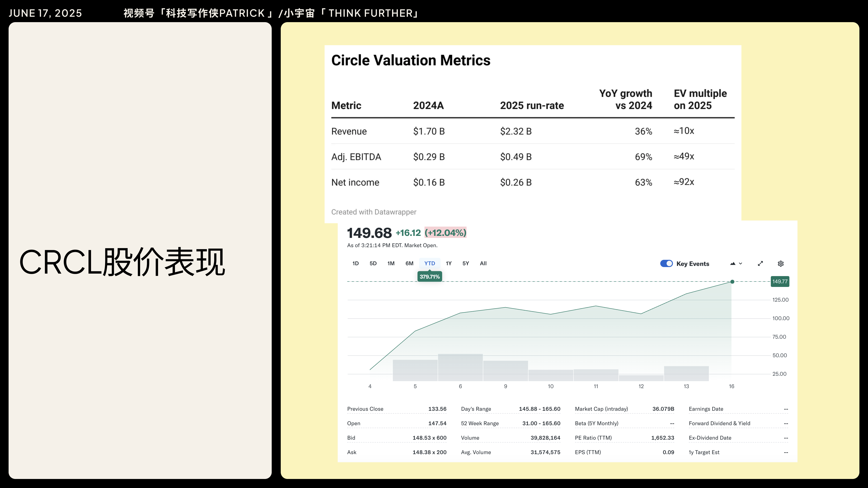This screenshot has width=868, height=488.
Task: Click the Market Cap (intraday) label
Action: [601, 409]
